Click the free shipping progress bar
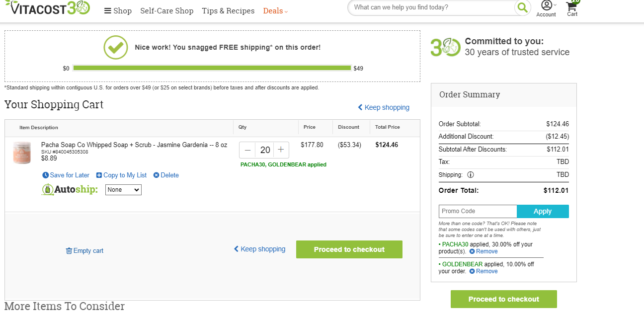 [x=212, y=68]
